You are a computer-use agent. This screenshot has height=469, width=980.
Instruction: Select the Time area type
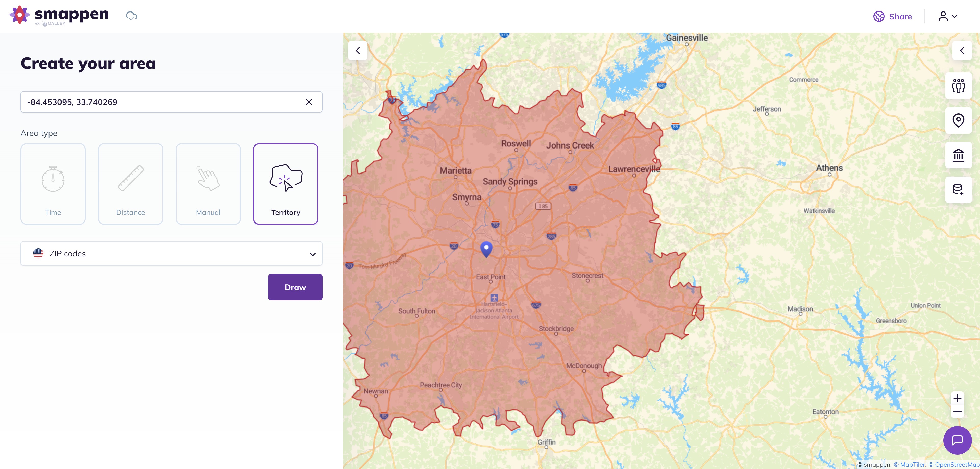[x=53, y=184]
